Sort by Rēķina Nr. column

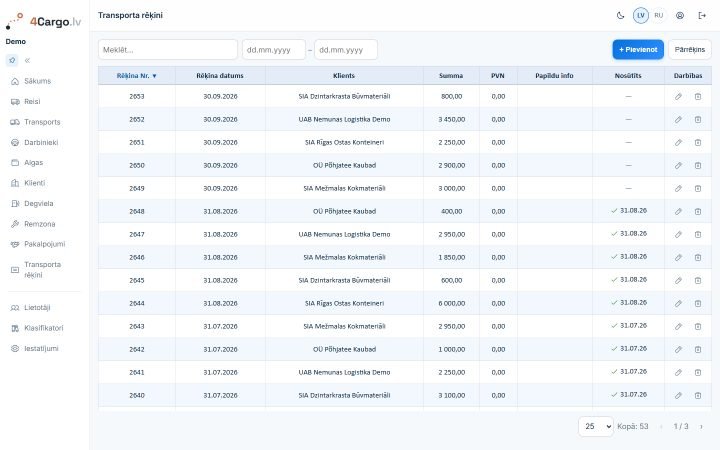point(136,76)
